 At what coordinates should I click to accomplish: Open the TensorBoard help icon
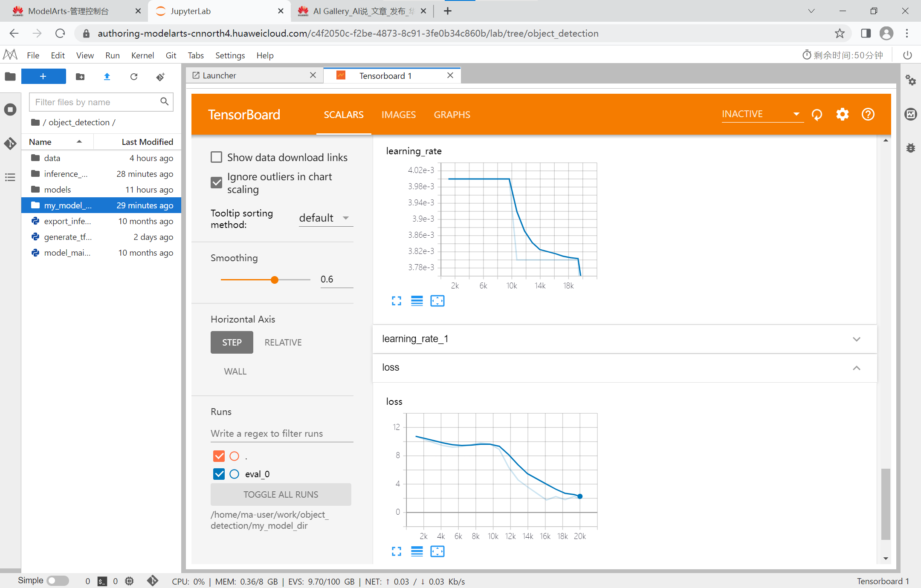click(x=868, y=115)
